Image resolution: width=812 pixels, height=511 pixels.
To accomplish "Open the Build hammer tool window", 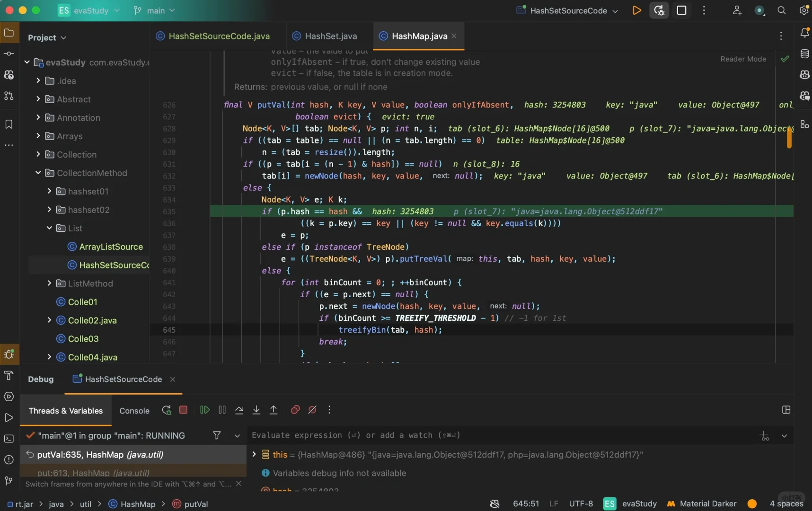I will (9, 376).
